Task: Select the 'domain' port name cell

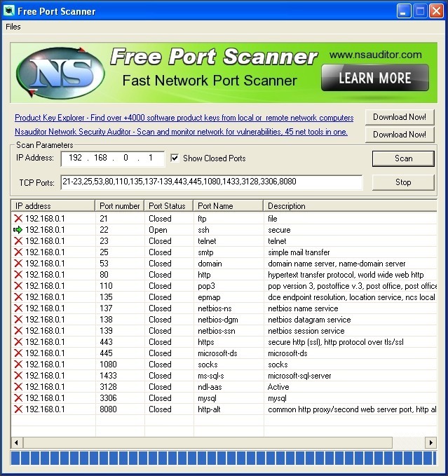Action: click(x=210, y=264)
